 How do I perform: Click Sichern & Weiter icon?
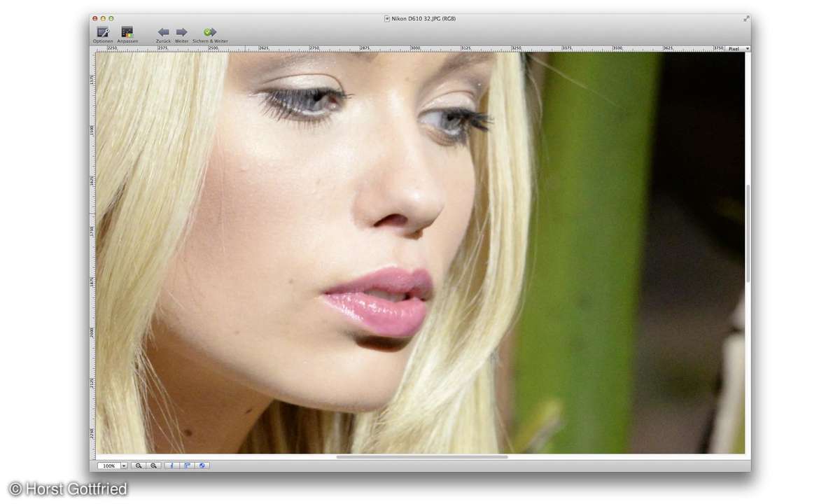(x=210, y=32)
